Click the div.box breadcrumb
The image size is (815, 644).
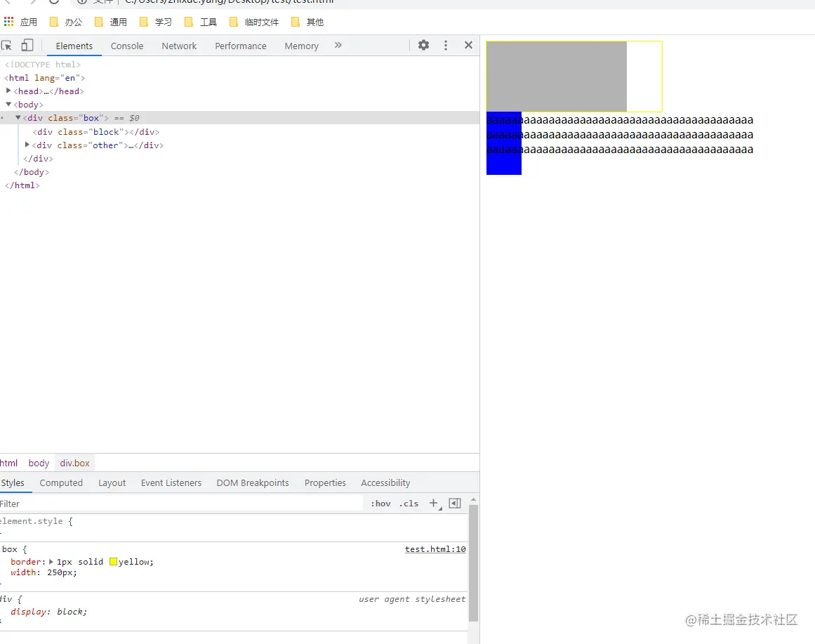[75, 463]
